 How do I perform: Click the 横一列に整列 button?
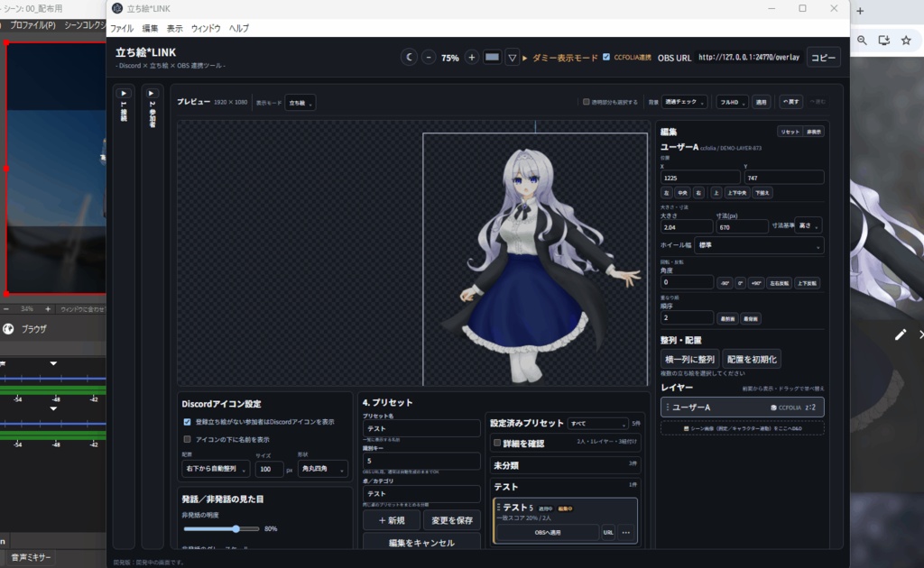tap(689, 359)
